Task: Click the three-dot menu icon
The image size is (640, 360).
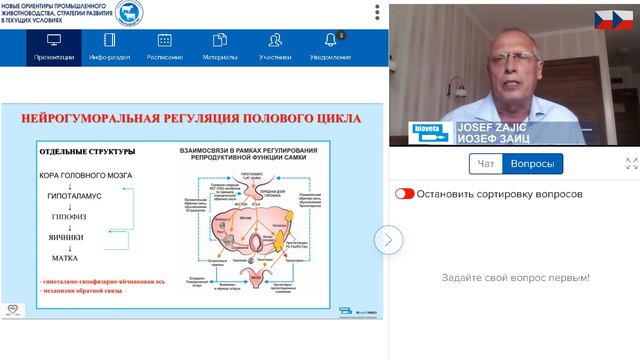Action: pyautogui.click(x=377, y=13)
